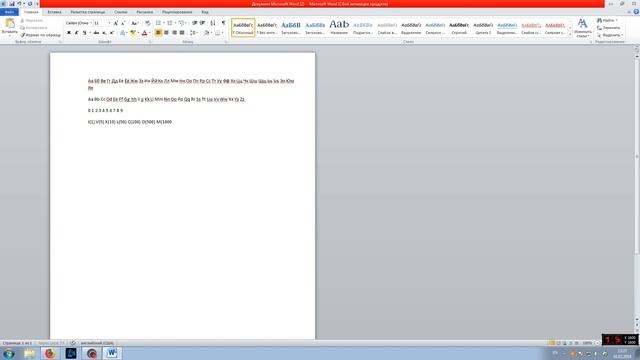Activate the Format Painter (Формат по образцу)
The image size is (640, 360).
point(40,35)
